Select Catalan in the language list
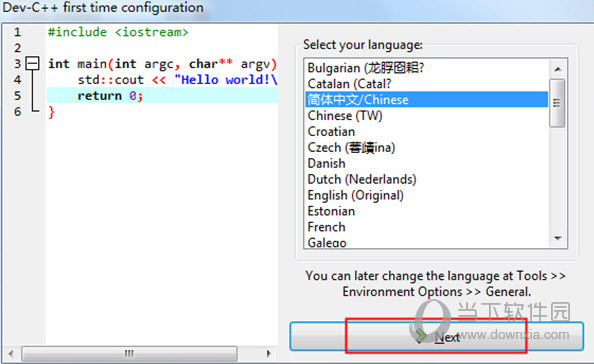This screenshot has width=594, height=364. (x=427, y=84)
